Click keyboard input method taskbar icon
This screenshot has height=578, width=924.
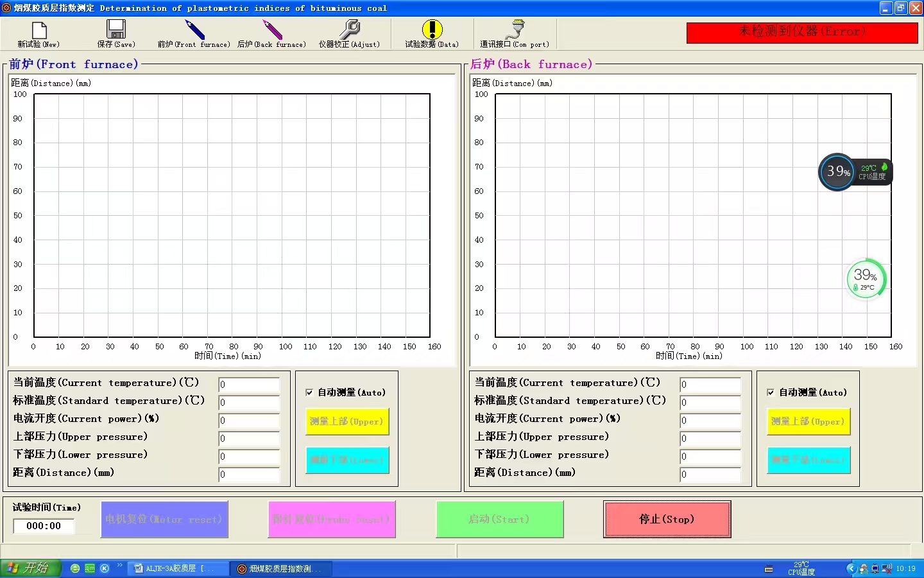(x=769, y=569)
